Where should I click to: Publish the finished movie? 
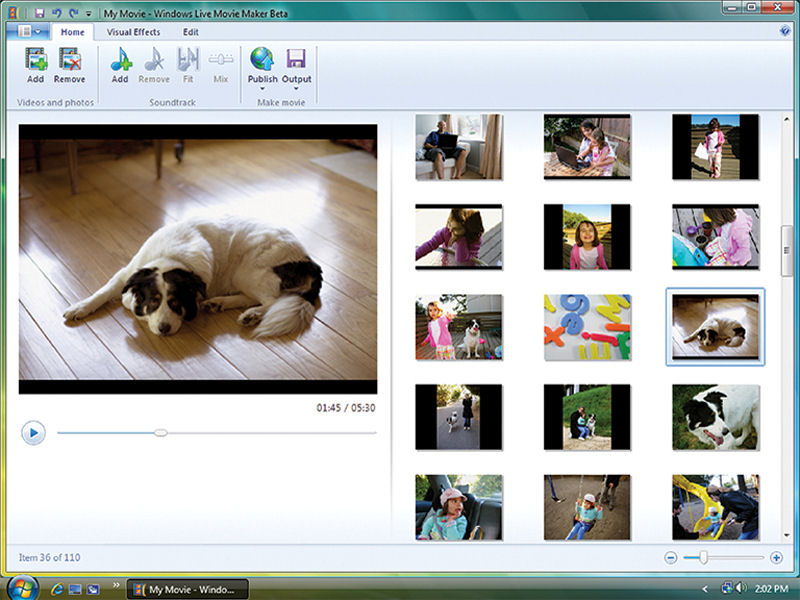[x=262, y=62]
